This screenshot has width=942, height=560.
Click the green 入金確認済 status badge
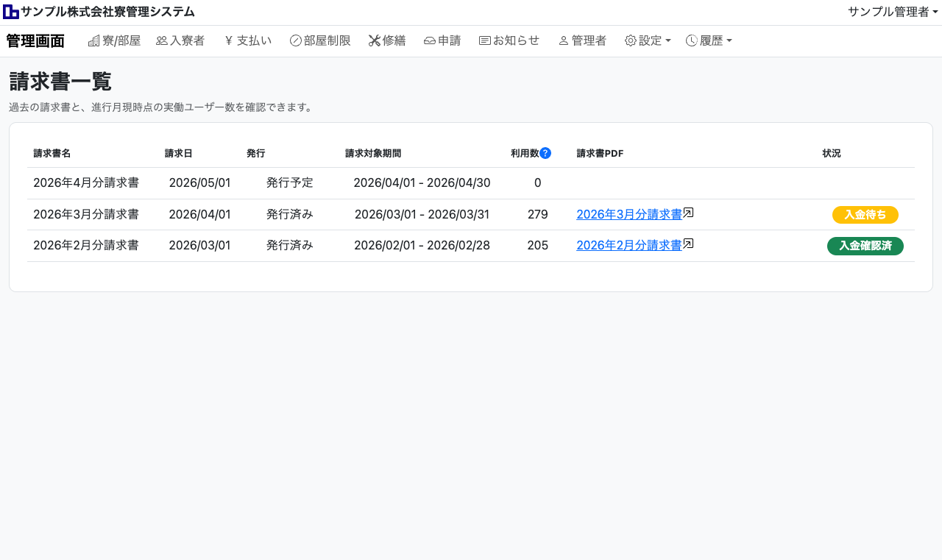865,246
